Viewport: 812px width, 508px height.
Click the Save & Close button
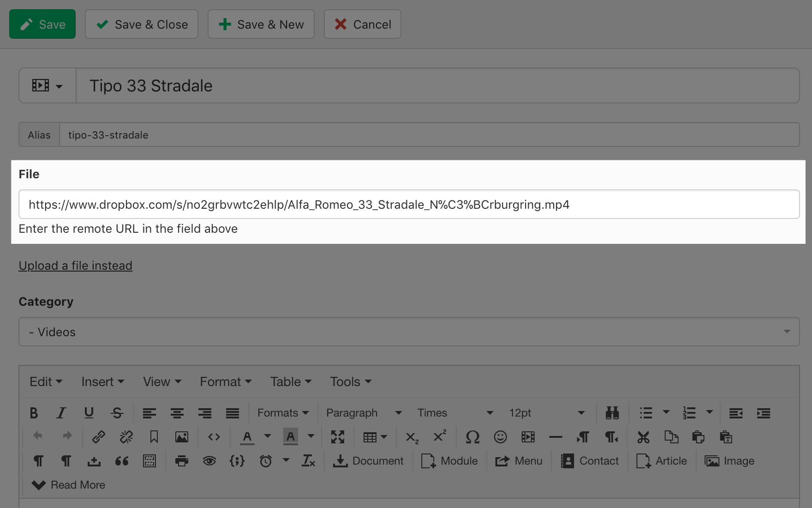[x=142, y=24]
